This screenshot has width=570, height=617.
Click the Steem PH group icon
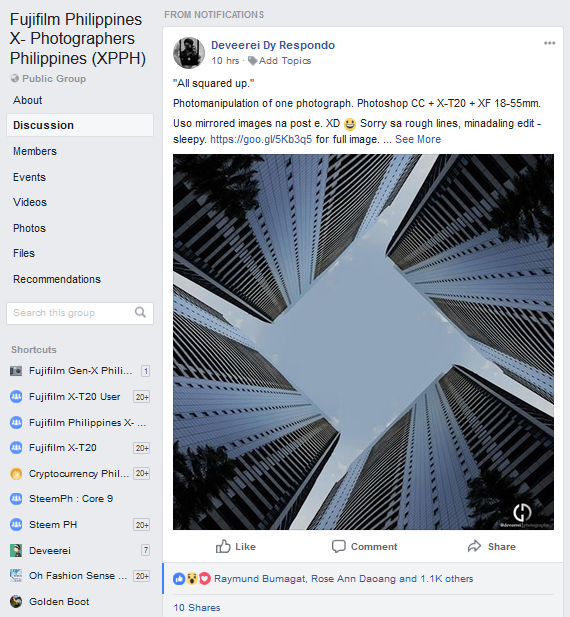(16, 525)
